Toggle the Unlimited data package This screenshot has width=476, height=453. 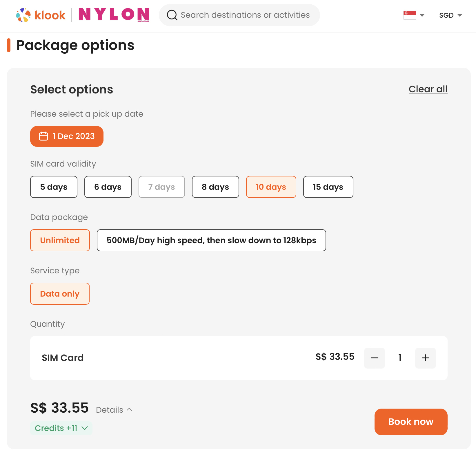point(60,240)
